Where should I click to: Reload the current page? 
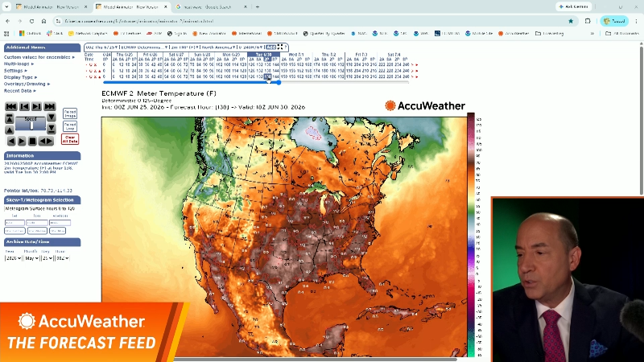pos(31,21)
